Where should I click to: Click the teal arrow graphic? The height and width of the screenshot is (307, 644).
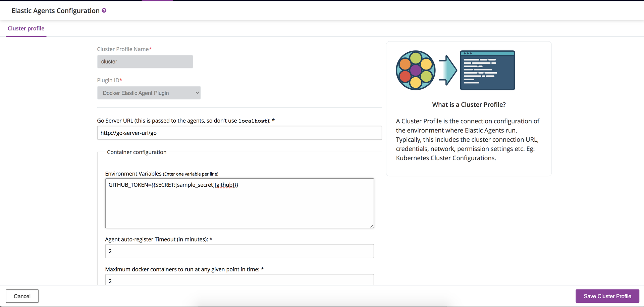448,70
